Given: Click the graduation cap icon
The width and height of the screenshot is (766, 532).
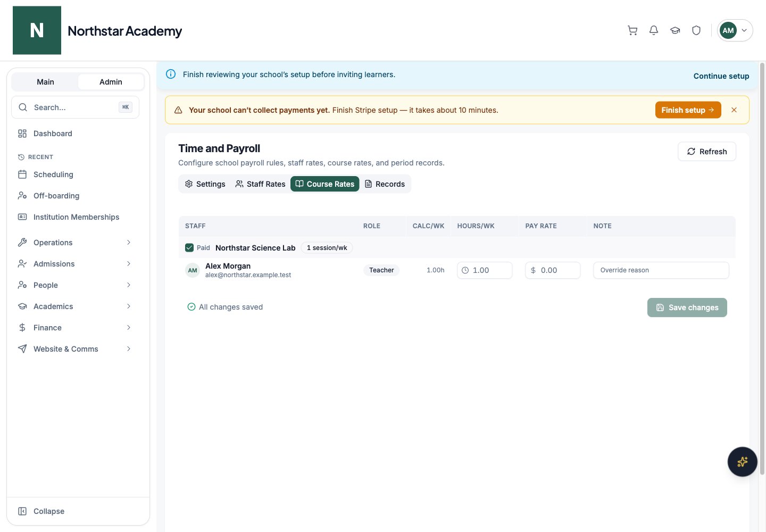Looking at the screenshot, I should coord(675,30).
